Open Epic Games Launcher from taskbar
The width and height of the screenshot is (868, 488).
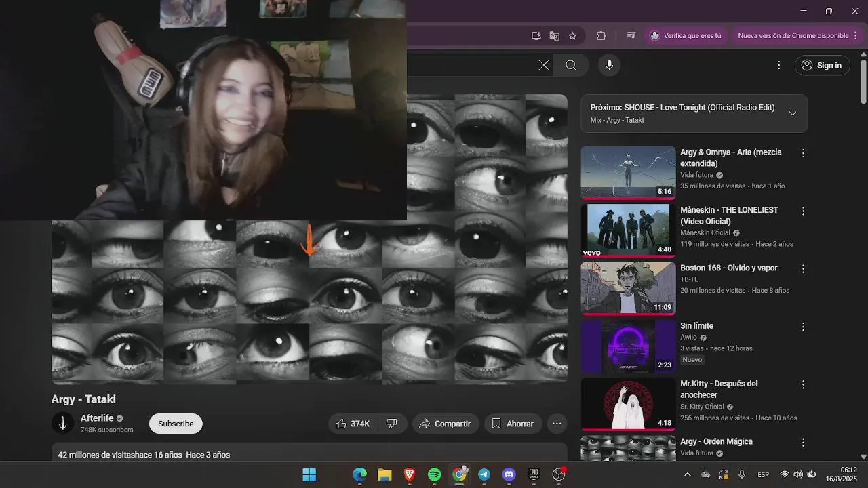click(x=534, y=474)
